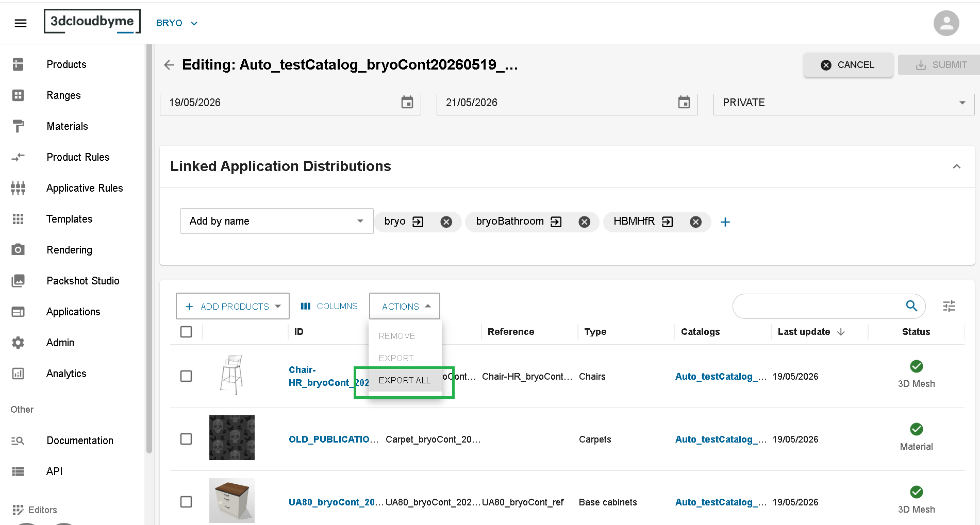
Task: Open calendar picker for 19/05/2026 date
Action: [407, 102]
